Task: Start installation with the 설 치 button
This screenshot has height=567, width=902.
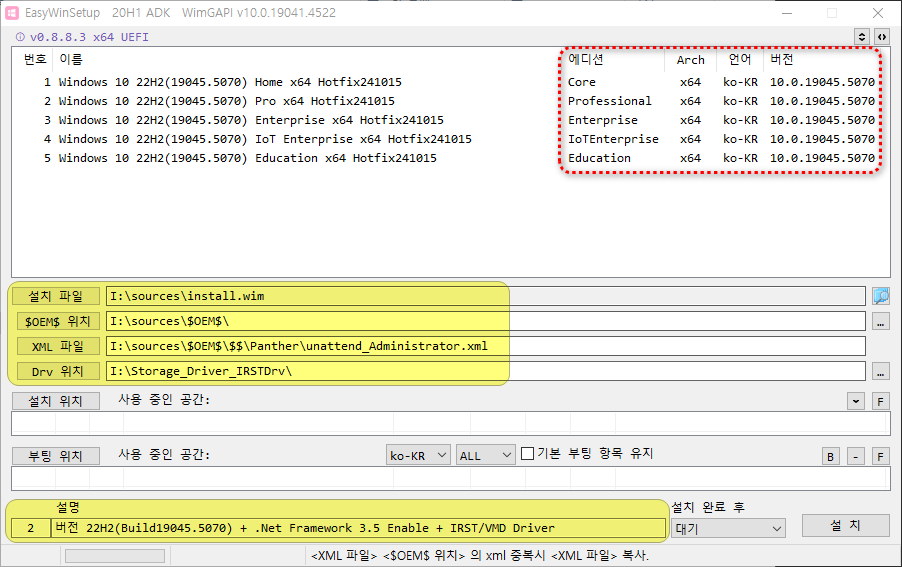Action: click(846, 525)
